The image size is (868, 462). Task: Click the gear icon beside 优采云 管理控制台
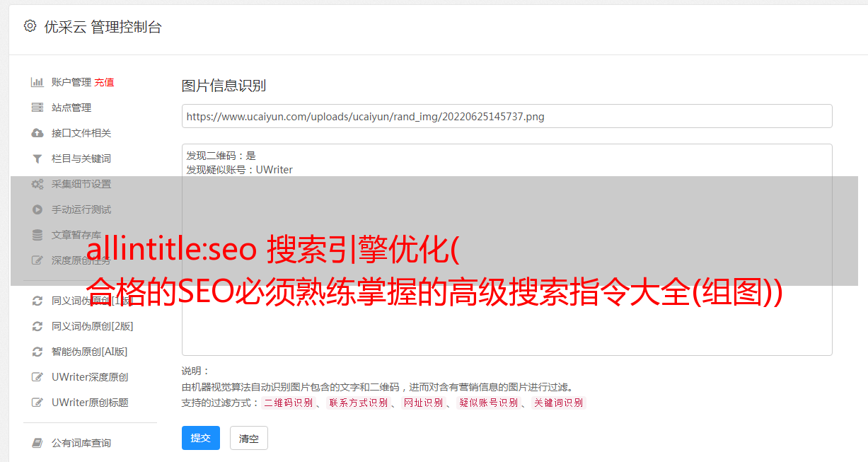tap(30, 26)
